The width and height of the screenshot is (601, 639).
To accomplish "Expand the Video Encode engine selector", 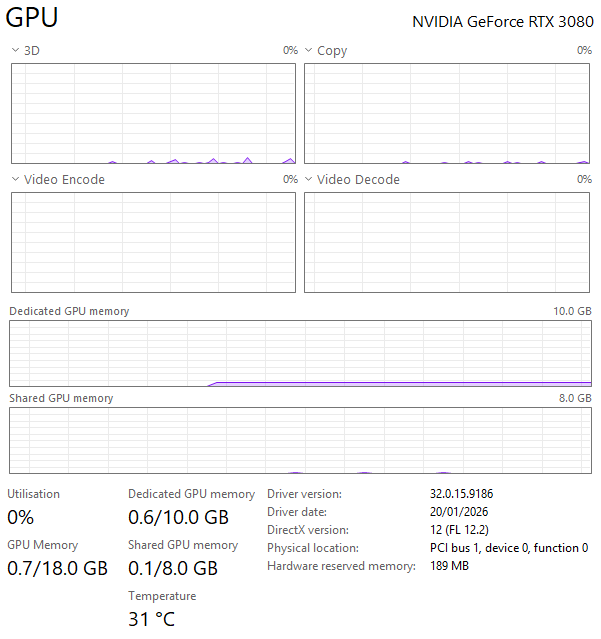I will coord(15,179).
